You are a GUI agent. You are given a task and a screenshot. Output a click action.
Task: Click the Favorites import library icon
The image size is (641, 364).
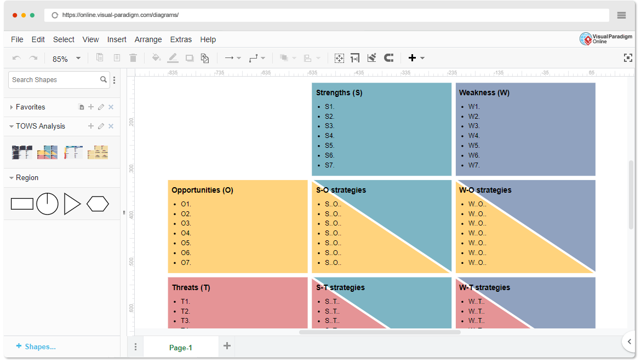81,107
